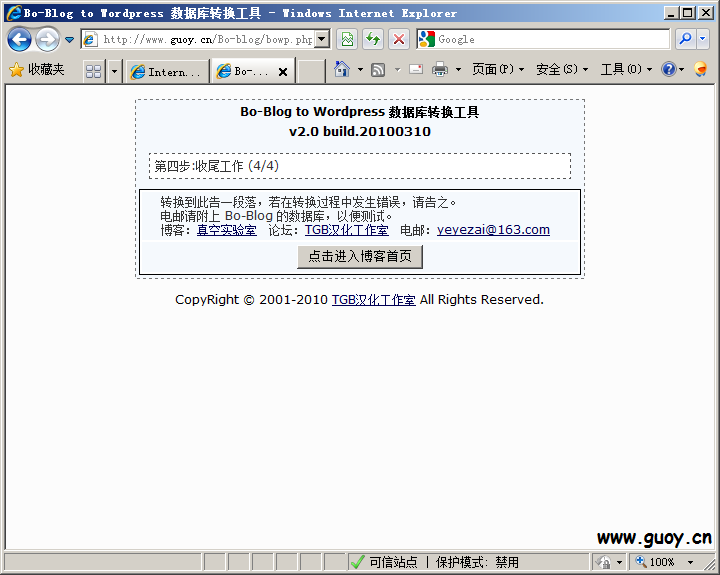This screenshot has height=575, width=720.
Task: Click the 点击进入博客首页 button
Action: (360, 256)
